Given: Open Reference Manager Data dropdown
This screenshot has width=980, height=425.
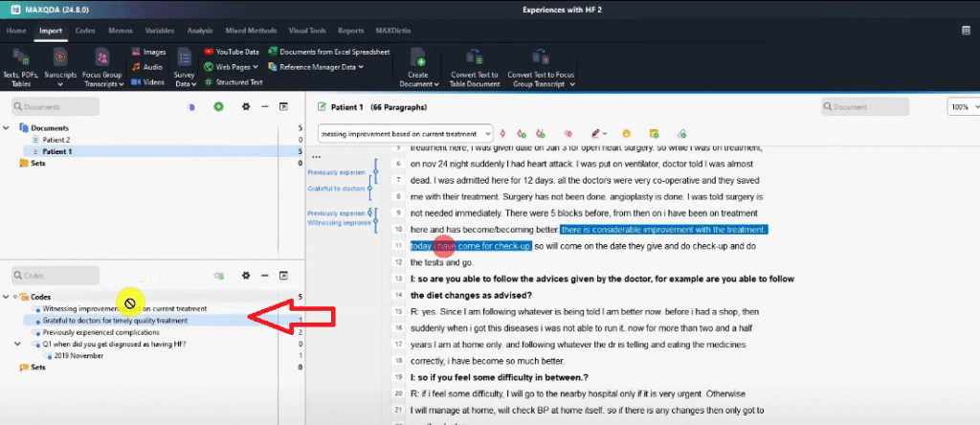Looking at the screenshot, I should pyautogui.click(x=316, y=67).
